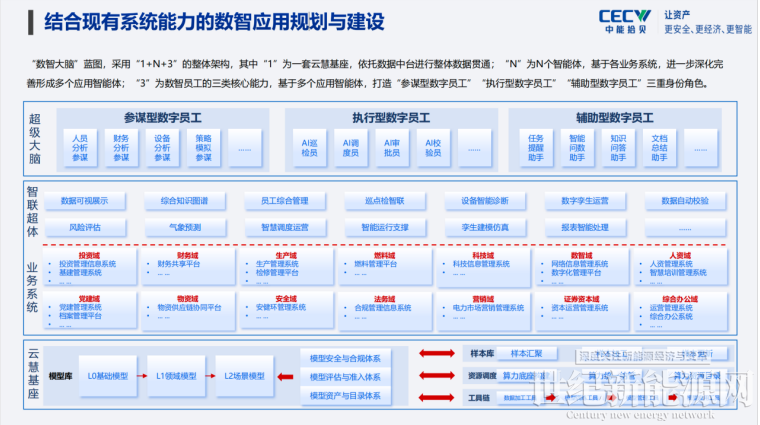Select the 设备智能诊断 tile
Screen dimensions: 760x425
click(x=485, y=201)
